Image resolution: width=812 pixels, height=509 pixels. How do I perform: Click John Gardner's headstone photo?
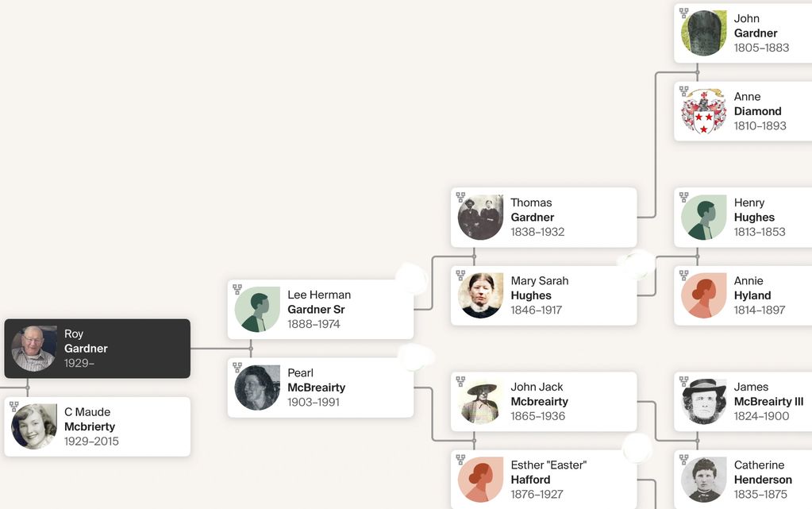coord(704,33)
